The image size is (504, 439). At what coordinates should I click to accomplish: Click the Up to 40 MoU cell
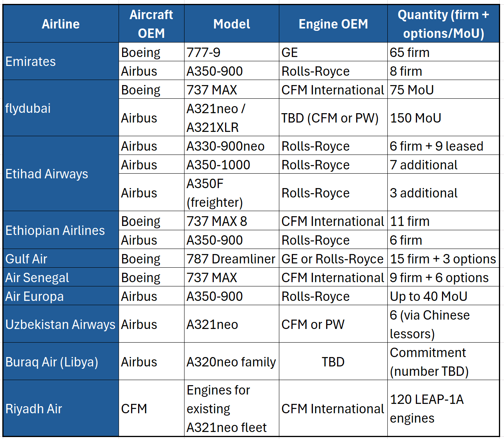pos(443,296)
